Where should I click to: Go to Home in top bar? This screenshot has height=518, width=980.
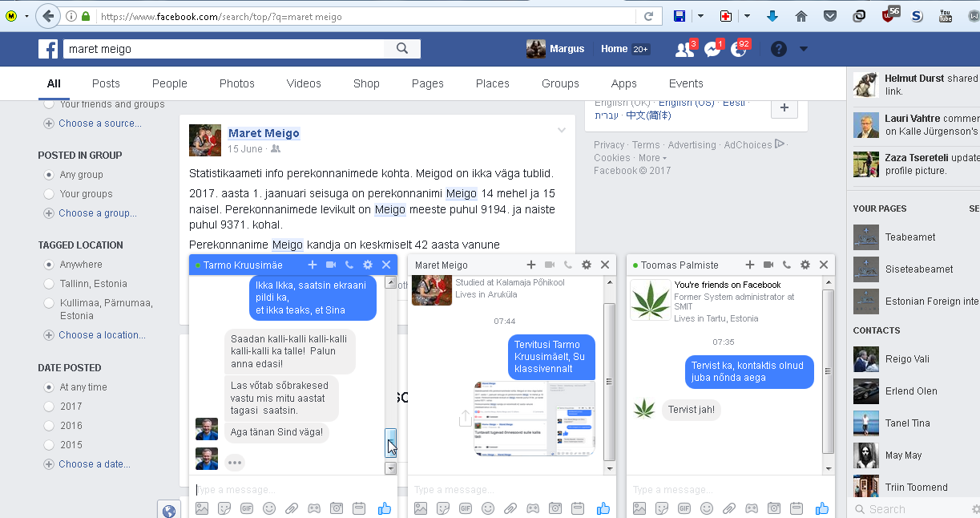615,49
